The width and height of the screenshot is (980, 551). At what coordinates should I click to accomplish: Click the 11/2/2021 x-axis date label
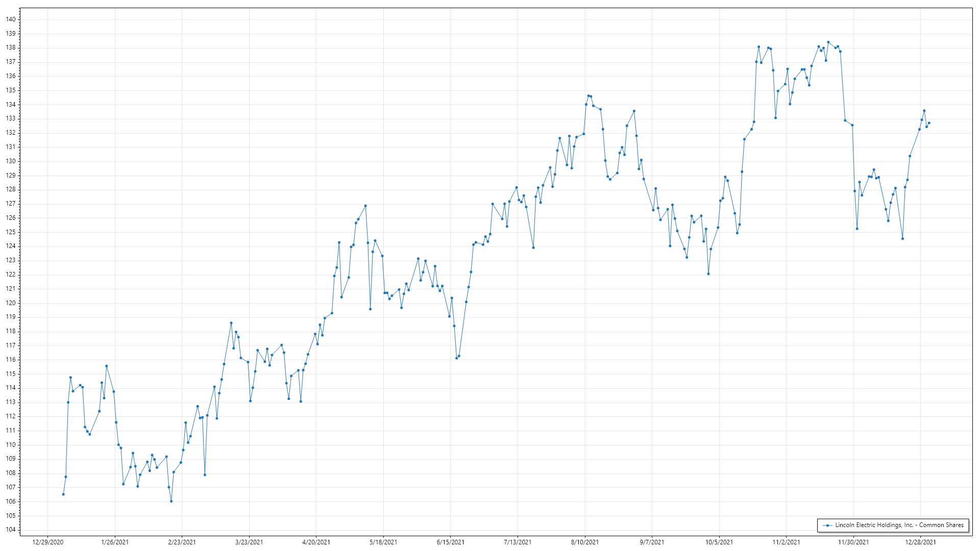(x=787, y=542)
